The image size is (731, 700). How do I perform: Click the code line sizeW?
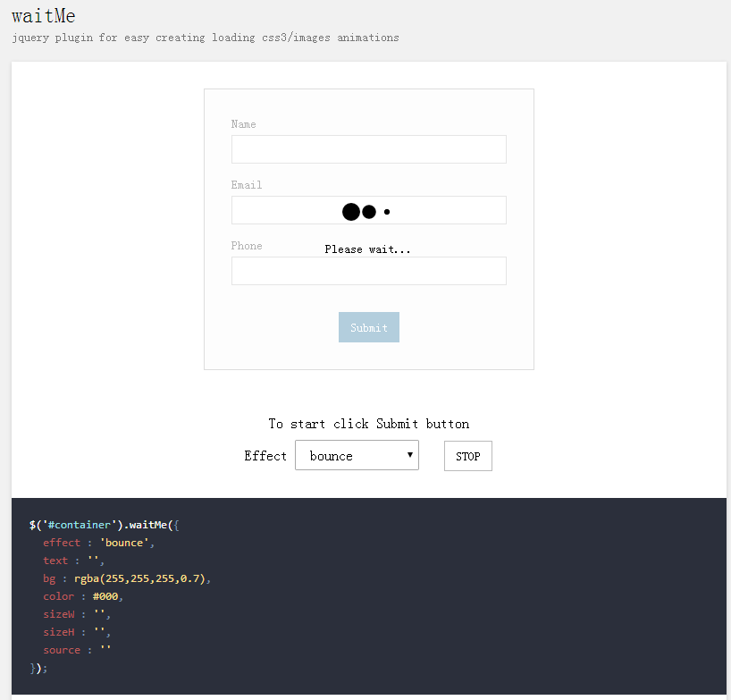pos(77,615)
